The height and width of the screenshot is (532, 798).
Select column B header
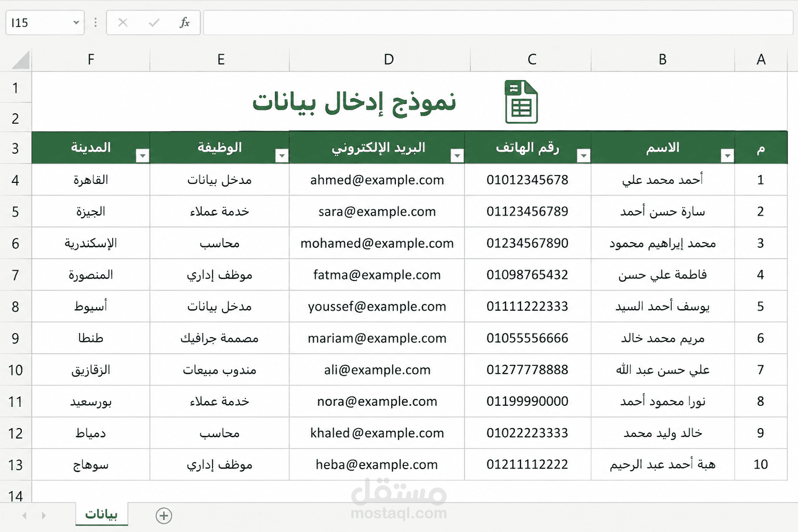click(663, 60)
